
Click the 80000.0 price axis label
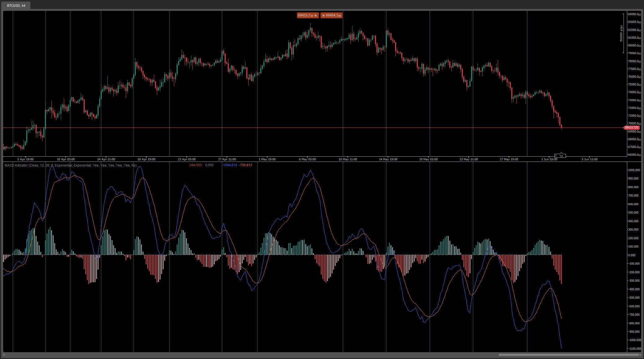click(634, 45)
